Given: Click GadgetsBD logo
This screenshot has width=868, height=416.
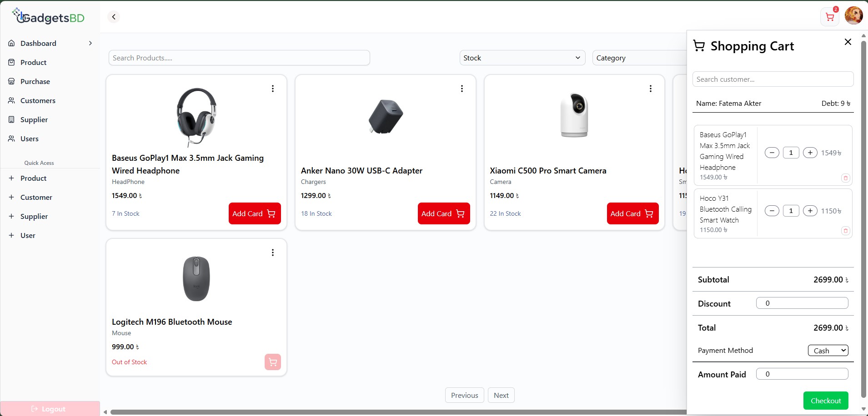Looking at the screenshot, I should (48, 17).
